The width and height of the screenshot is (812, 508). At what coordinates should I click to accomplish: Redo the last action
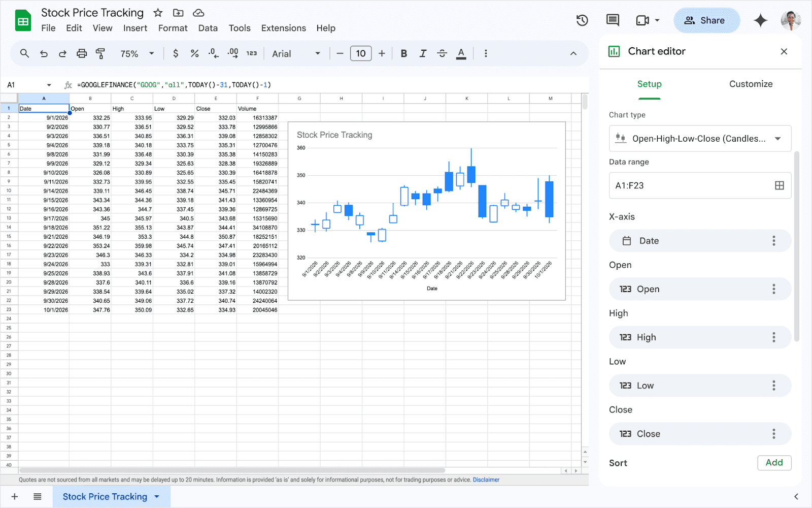62,53
